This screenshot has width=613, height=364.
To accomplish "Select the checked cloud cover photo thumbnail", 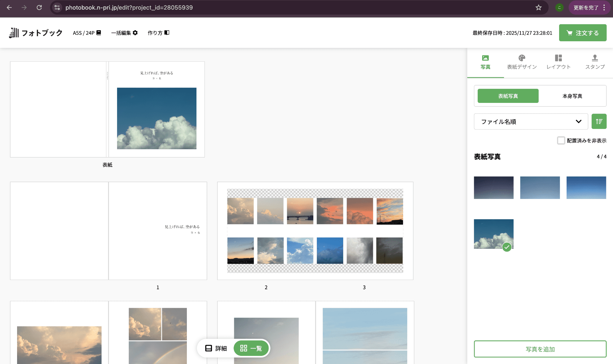I will point(493,234).
